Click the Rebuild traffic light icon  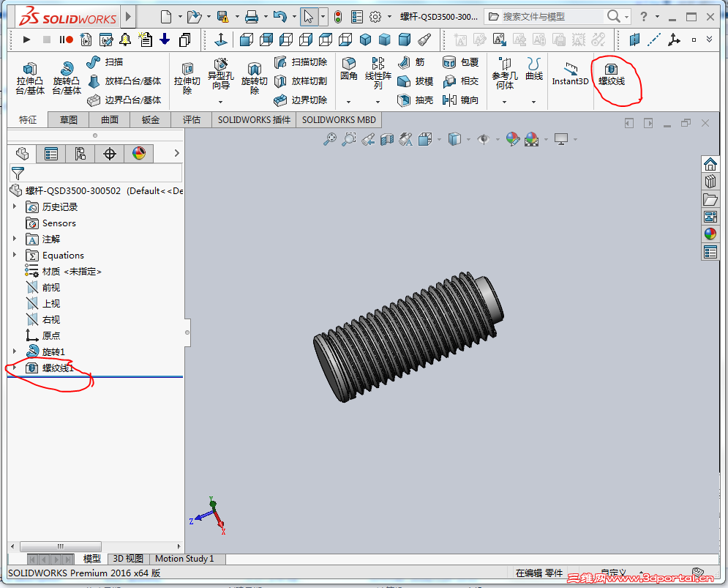338,17
